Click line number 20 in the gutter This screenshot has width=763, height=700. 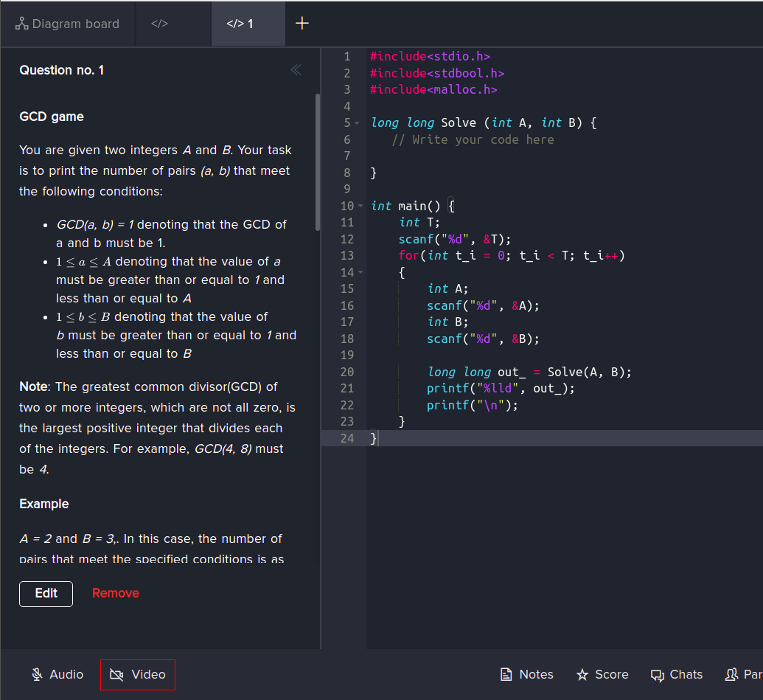click(x=346, y=372)
